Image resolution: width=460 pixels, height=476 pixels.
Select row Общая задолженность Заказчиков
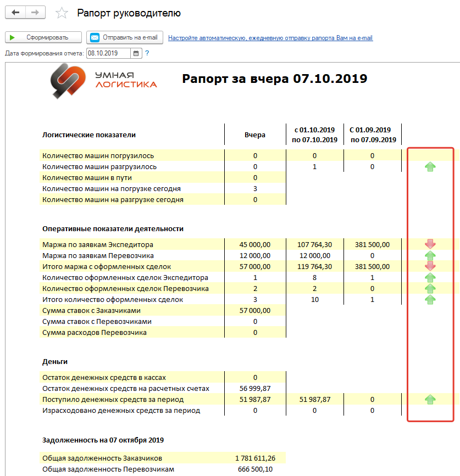pos(102,458)
